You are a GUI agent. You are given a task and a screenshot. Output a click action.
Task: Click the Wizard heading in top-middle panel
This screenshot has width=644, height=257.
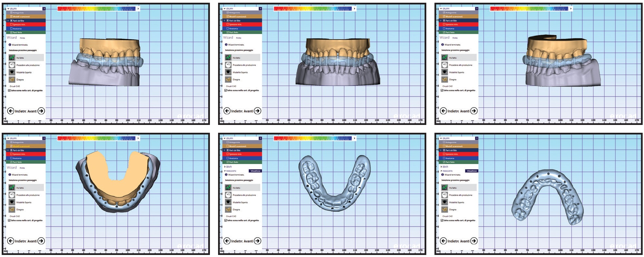click(228, 38)
